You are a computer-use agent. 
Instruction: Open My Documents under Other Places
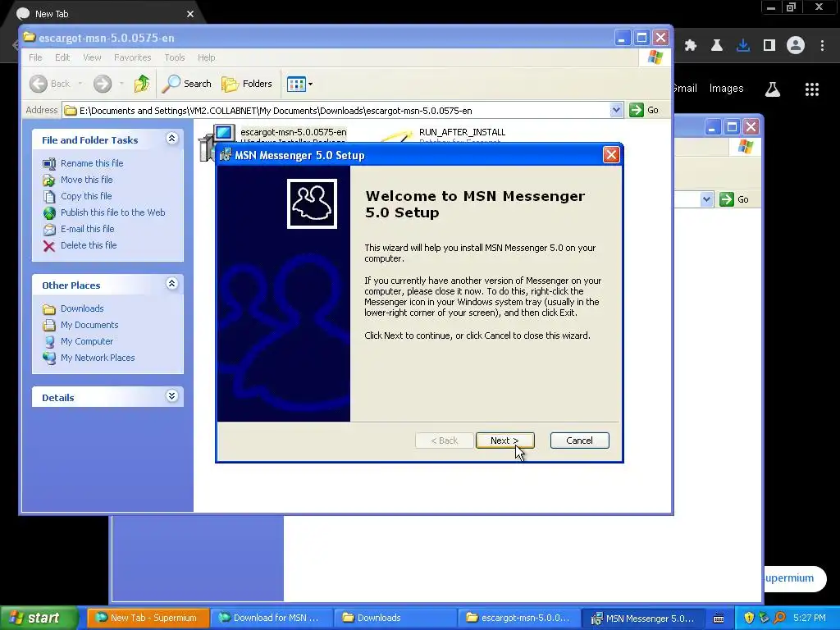point(89,325)
